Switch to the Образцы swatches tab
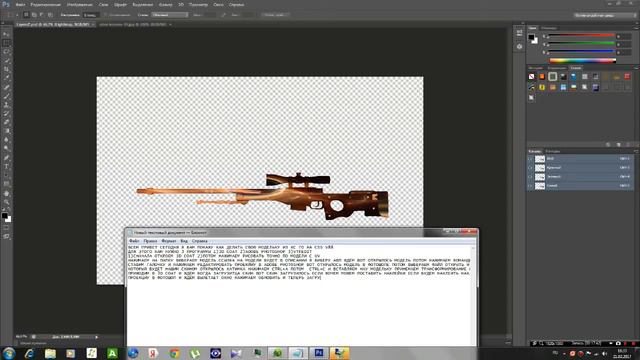This screenshot has width=640, height=360. 548,28
